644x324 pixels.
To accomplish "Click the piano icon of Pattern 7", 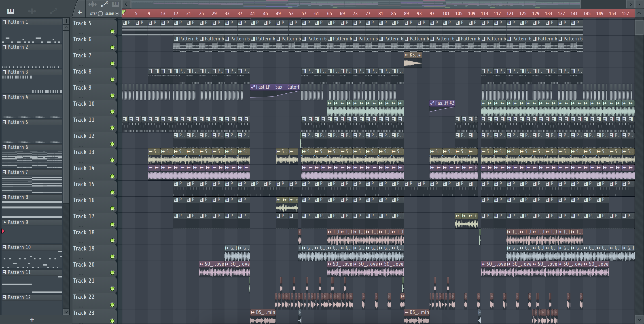I will (4, 172).
